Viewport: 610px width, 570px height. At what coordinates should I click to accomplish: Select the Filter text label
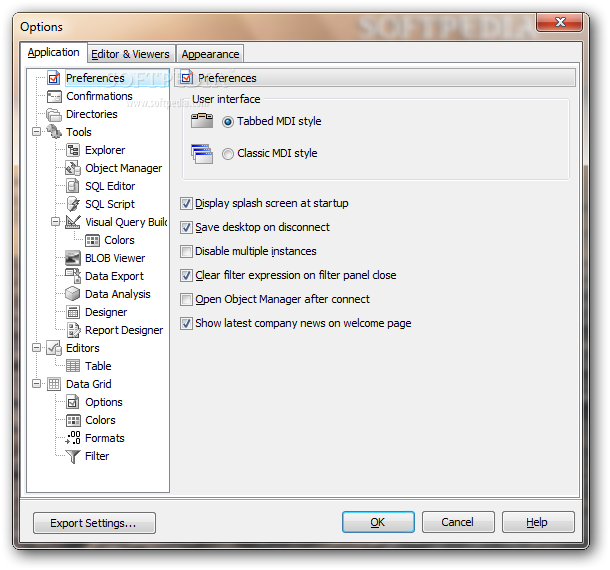97,456
